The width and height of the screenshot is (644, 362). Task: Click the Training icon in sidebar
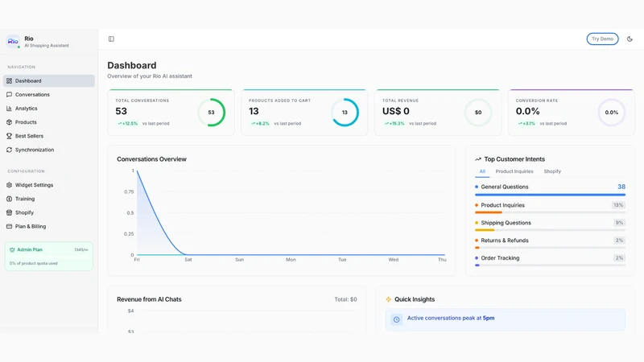point(9,199)
